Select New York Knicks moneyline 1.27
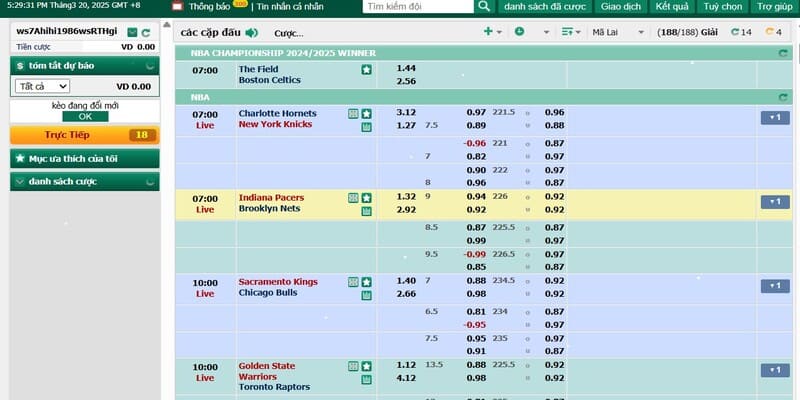This screenshot has height=400, width=800. click(406, 125)
